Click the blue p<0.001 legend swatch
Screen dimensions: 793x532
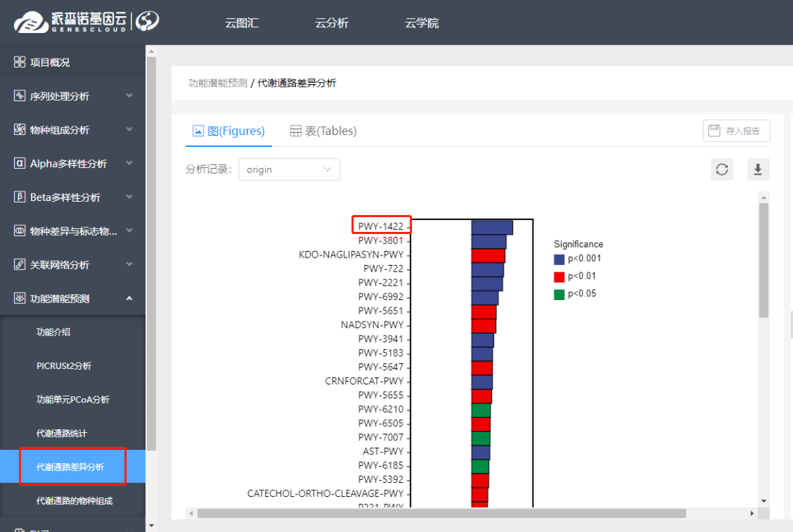pyautogui.click(x=560, y=259)
